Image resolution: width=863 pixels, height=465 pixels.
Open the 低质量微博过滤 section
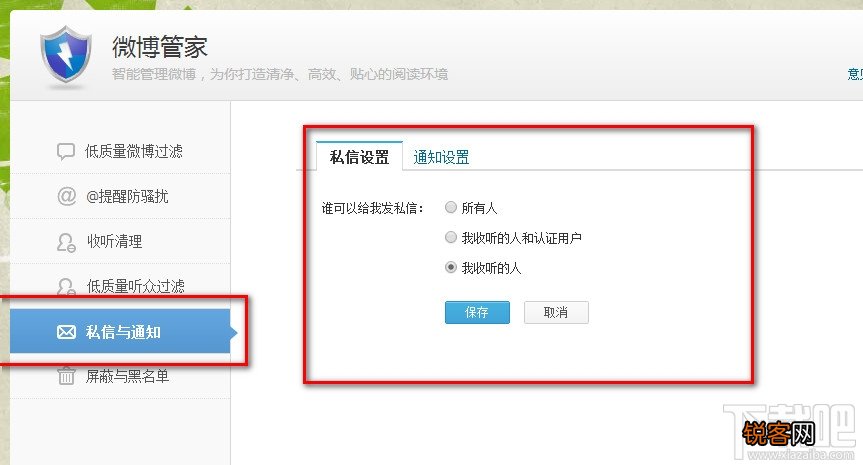[x=120, y=151]
